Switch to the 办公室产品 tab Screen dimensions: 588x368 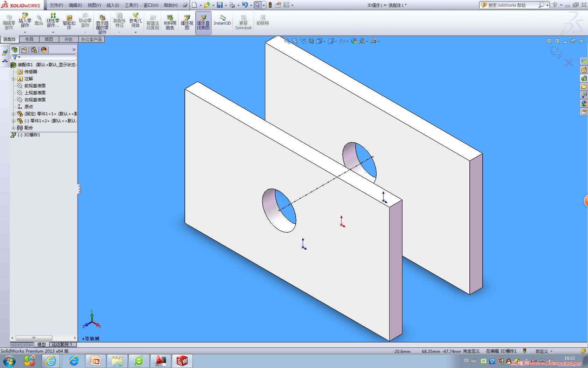pos(92,39)
